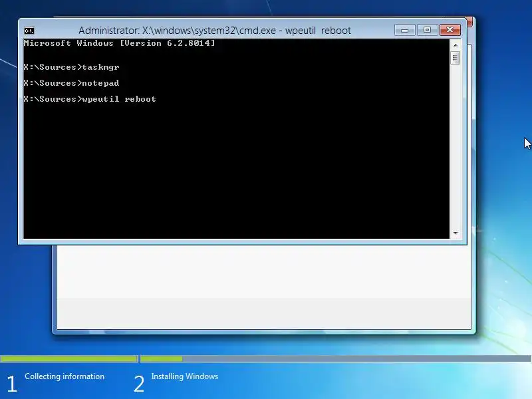Click the "Microsoft Windows [Version 6.2.8014]" line
Image resolution: width=532 pixels, height=399 pixels.
119,43
